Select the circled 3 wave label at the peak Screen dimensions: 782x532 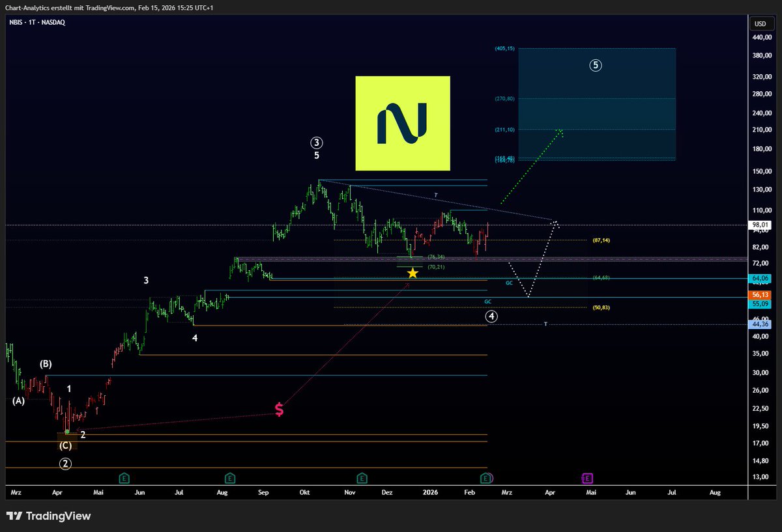tap(317, 143)
